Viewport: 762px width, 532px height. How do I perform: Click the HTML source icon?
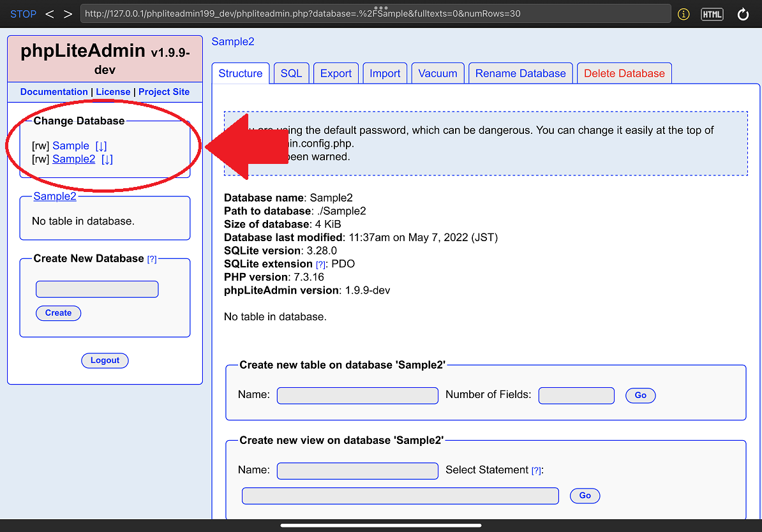[712, 15]
